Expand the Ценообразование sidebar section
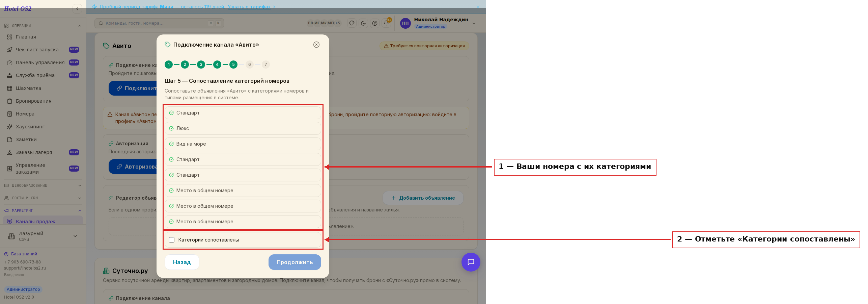Screen dimensions: 868x304 [43, 185]
